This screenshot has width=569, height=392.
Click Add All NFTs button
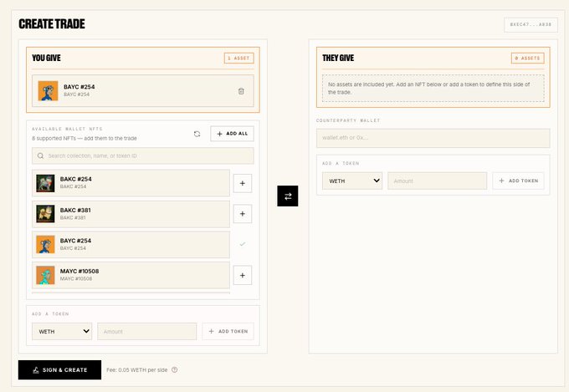coord(233,134)
